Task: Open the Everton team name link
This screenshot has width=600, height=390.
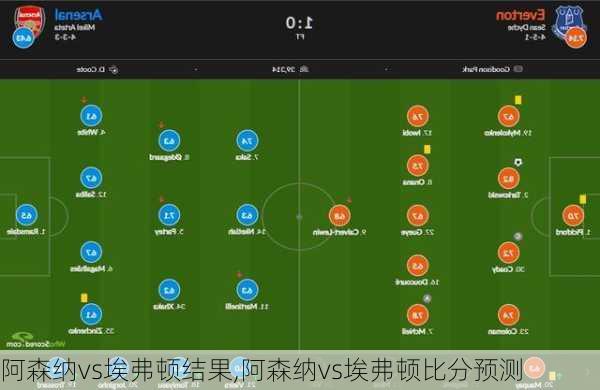Action: point(520,15)
